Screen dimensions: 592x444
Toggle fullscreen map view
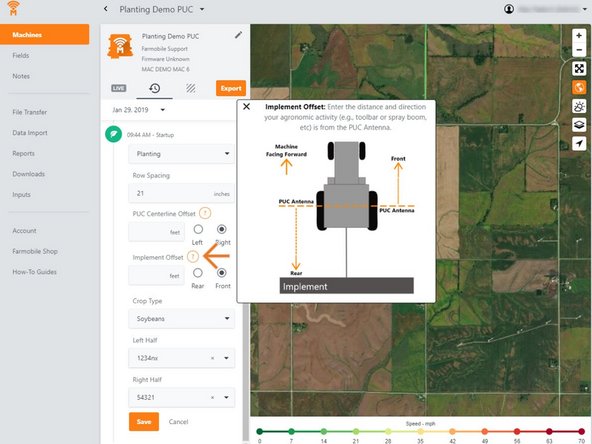pos(579,69)
